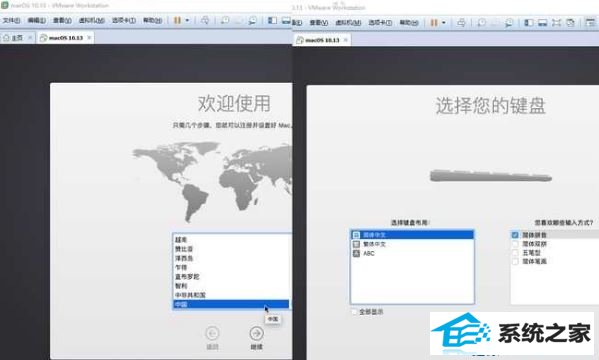Image resolution: width=599 pixels, height=360 pixels.
Task: Enable the 简体拼音 input method checkbox
Action: click(515, 235)
